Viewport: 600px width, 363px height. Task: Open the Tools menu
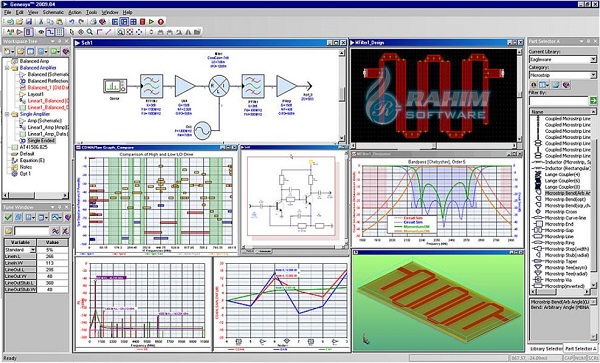coord(91,12)
